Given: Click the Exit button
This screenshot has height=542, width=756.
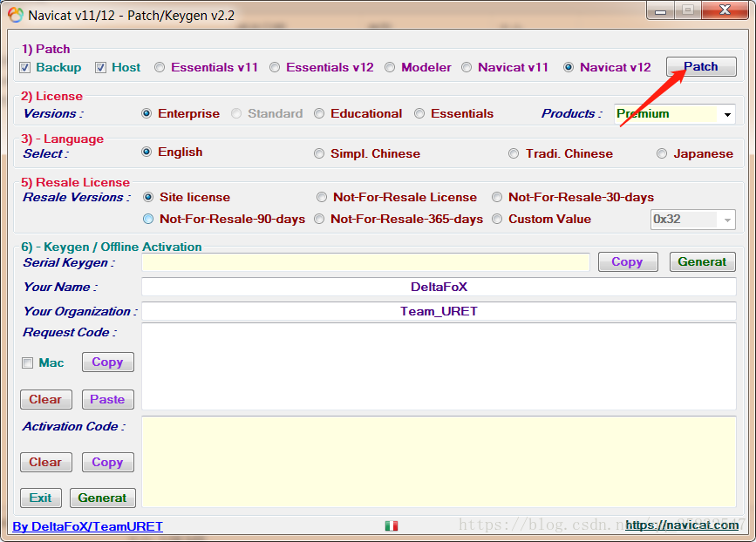Looking at the screenshot, I should [x=41, y=498].
